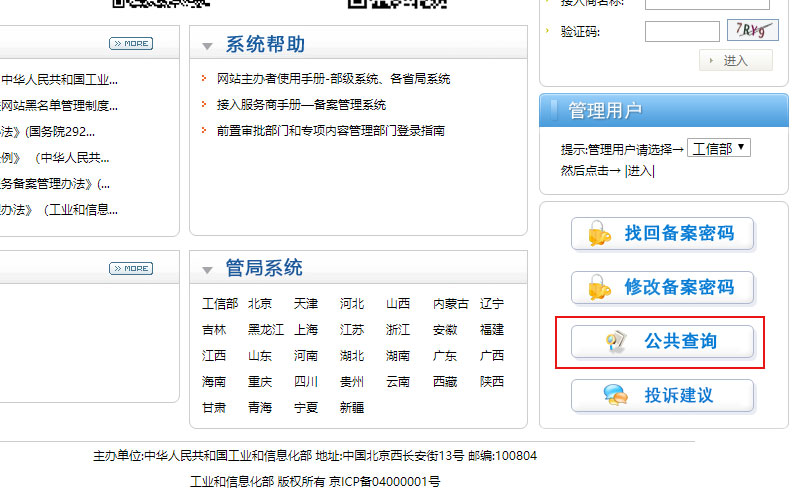The height and width of the screenshot is (496, 800).
Task: Open the 中华人民共和国工业... article link
Action: (x=59, y=80)
